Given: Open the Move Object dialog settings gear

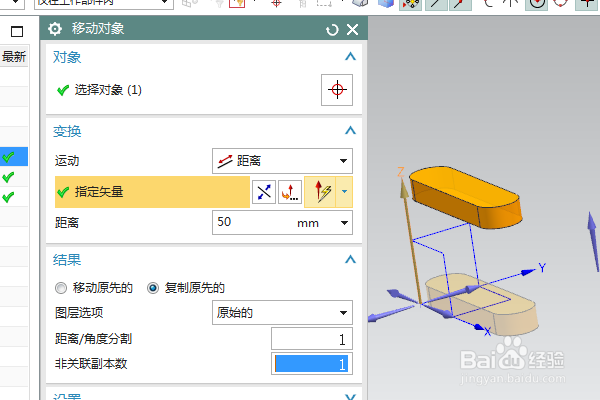Looking at the screenshot, I should [x=55, y=29].
